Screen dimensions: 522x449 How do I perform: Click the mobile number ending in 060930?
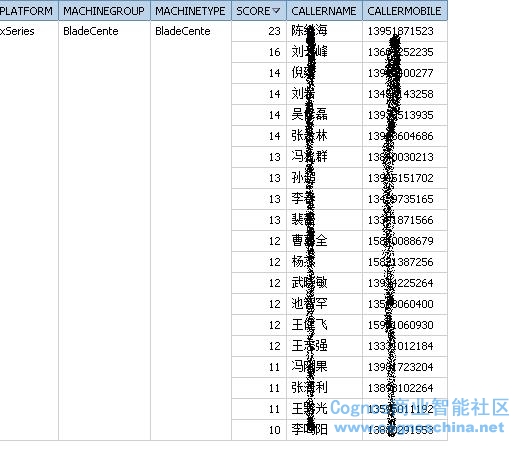pyautogui.click(x=400, y=325)
